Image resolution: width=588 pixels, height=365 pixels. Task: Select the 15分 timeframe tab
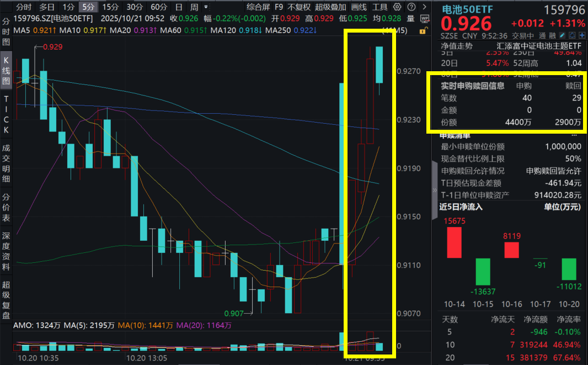click(x=110, y=8)
